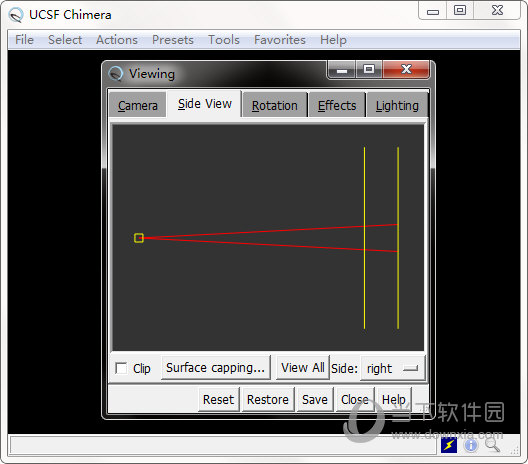Click Close button in Viewing dialog bottom row
Viewport: 528px width, 464px height.
pyautogui.click(x=355, y=400)
